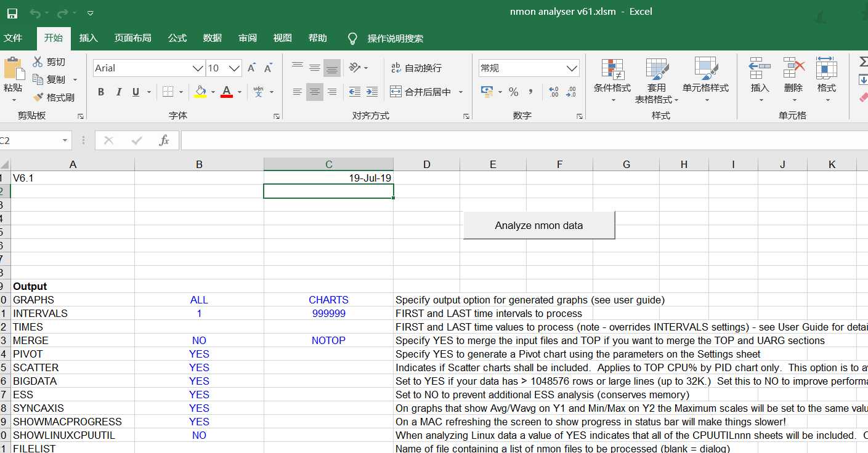868x453 pixels.
Task: Open Font settings dialog launcher
Action: click(x=277, y=116)
